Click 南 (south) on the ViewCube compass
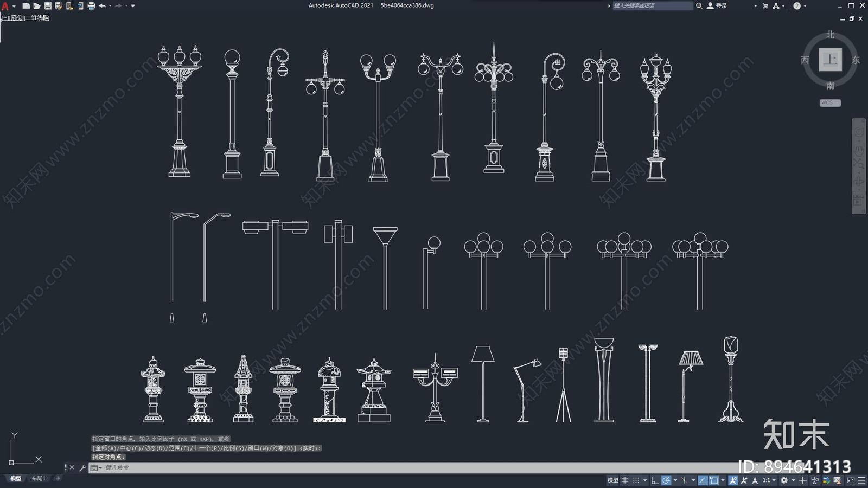868x488 pixels. [830, 86]
